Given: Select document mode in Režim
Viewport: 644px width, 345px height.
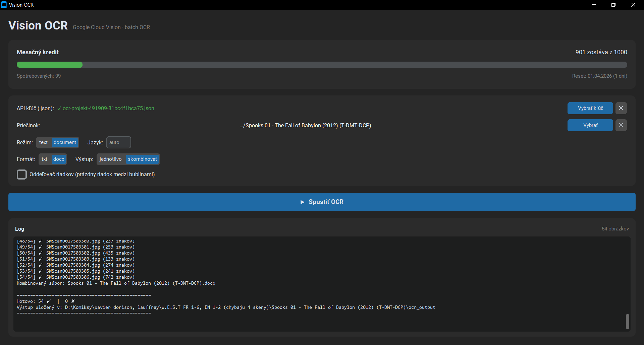Looking at the screenshot, I should (x=65, y=142).
